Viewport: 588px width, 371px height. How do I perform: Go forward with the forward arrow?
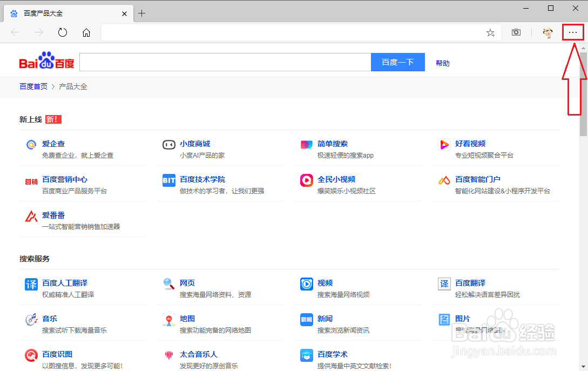39,32
